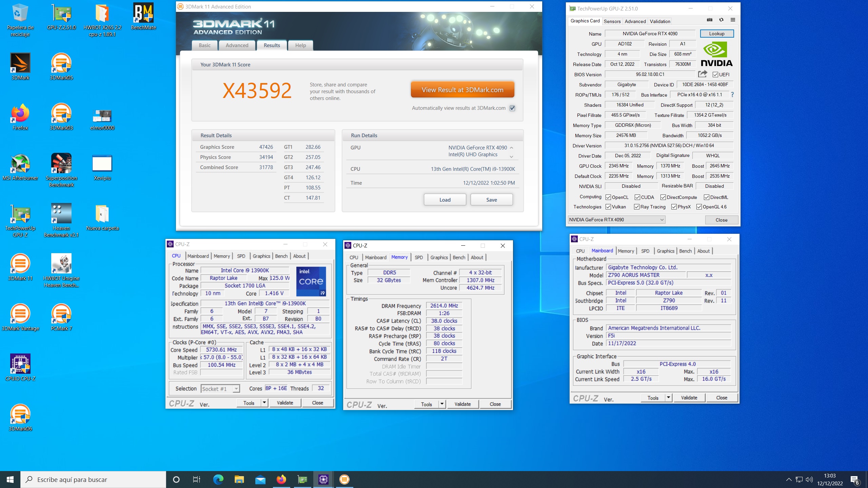Expand Tools dropdown arrow in CPU-Z Mainboard window
The image size is (868, 488).
pos(668,398)
